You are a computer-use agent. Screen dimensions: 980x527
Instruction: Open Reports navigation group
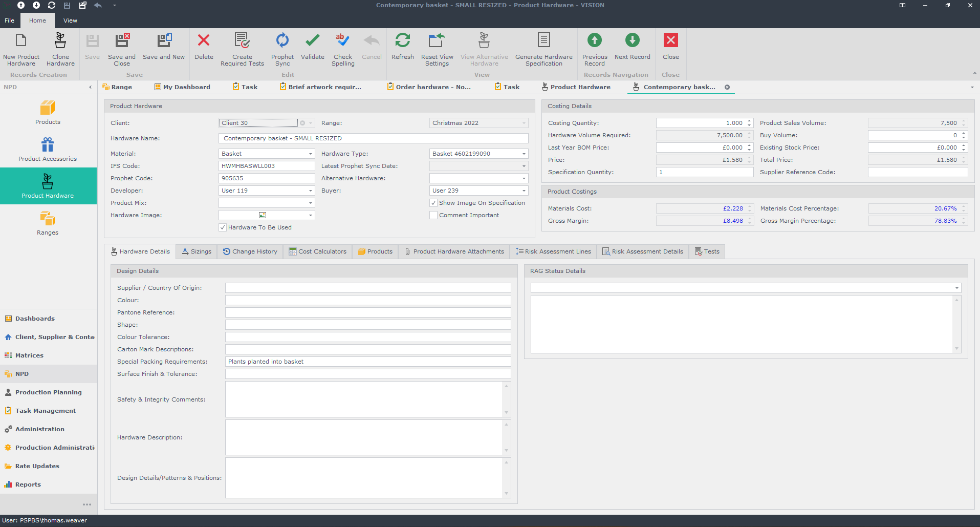[x=48, y=484]
